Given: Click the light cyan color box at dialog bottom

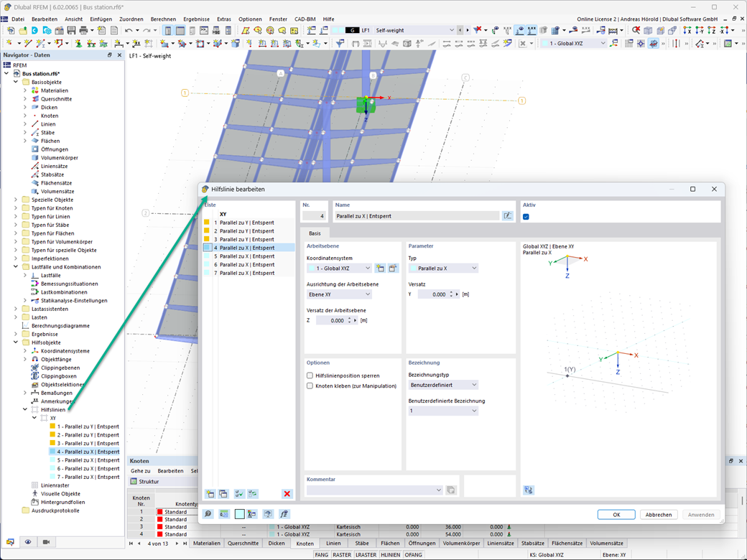Looking at the screenshot, I should (240, 514).
